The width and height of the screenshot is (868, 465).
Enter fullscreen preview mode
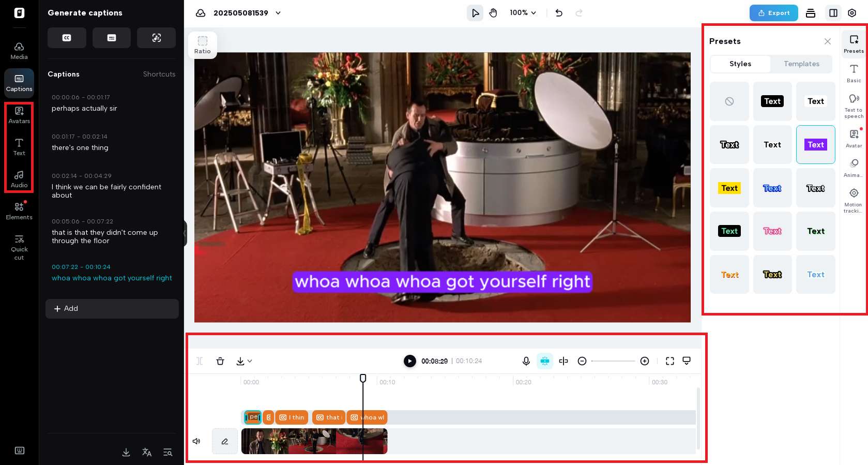point(670,361)
